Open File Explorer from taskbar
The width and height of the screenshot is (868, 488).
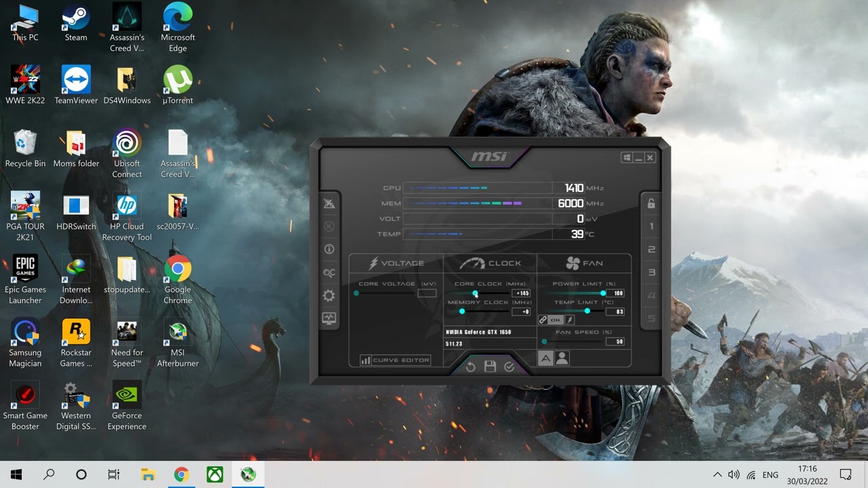point(148,474)
